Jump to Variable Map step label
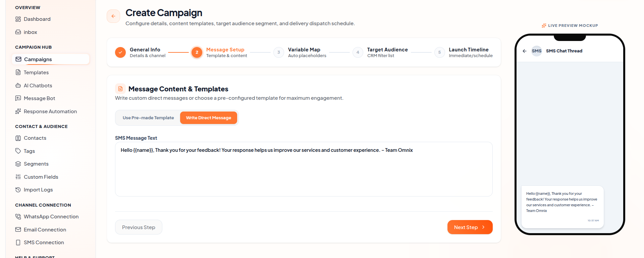Image resolution: width=644 pixels, height=258 pixels. (304, 50)
